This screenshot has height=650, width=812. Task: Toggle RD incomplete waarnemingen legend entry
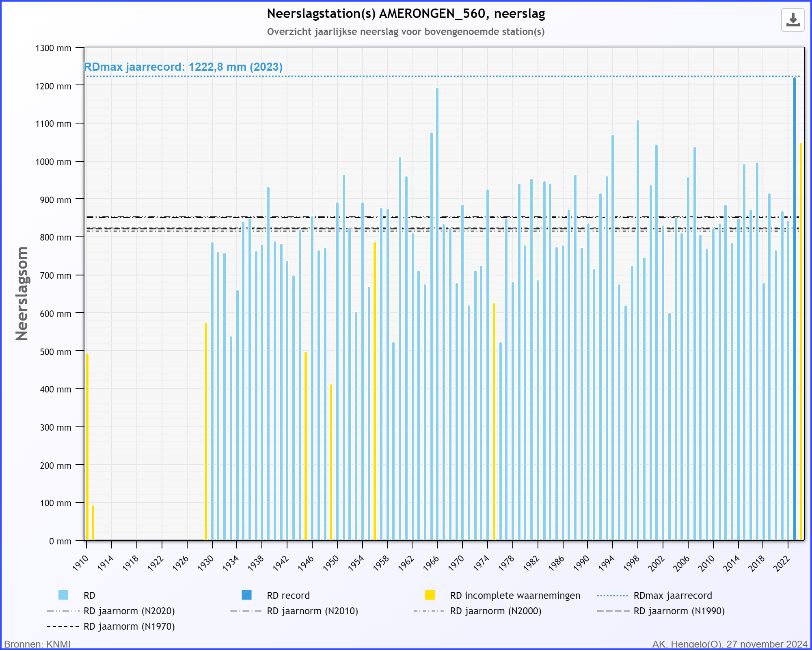[515, 596]
